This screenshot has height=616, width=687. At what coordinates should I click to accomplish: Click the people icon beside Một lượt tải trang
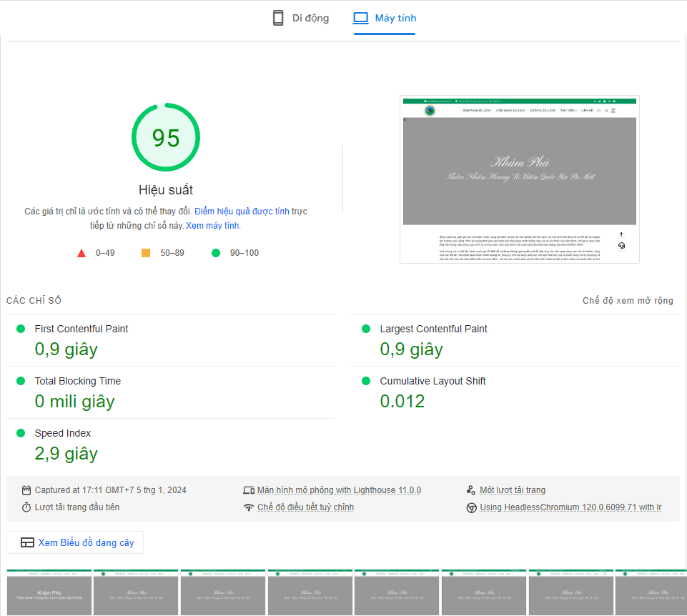tap(471, 490)
